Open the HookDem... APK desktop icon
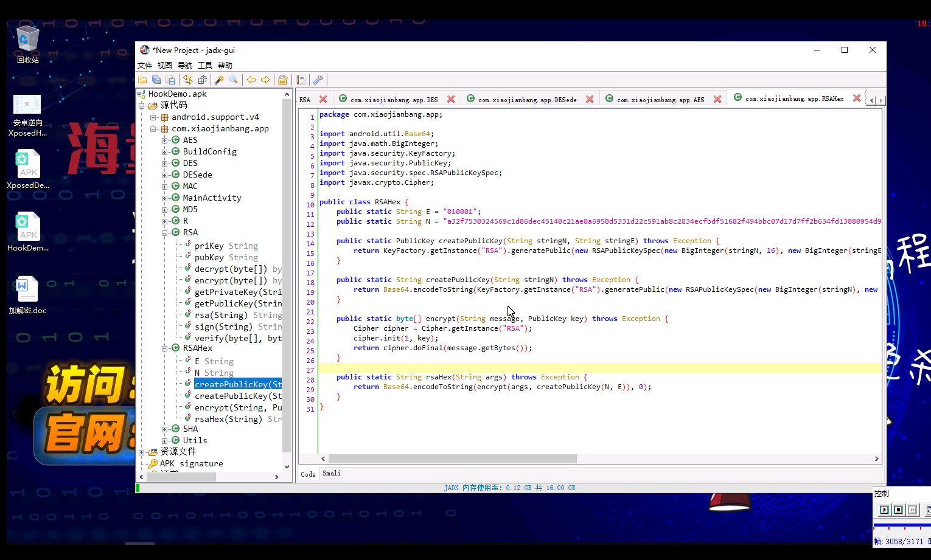This screenshot has height=560, width=931. (x=27, y=232)
